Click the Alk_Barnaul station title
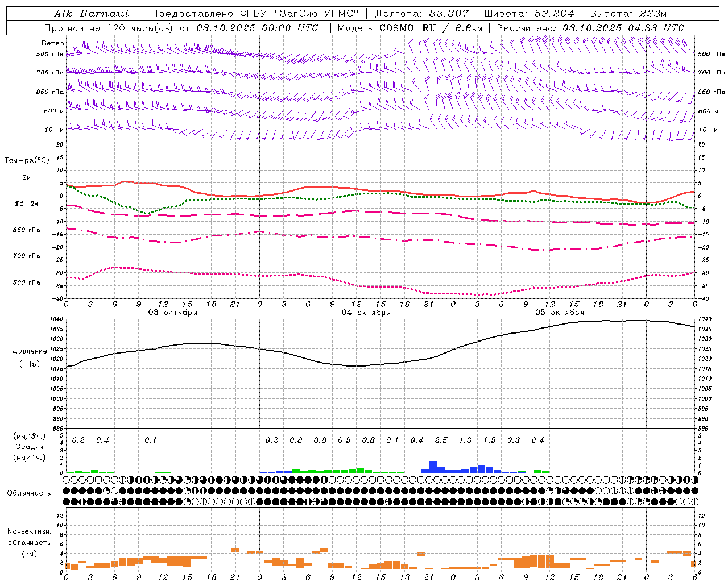The width and height of the screenshot is (728, 582). point(92,14)
